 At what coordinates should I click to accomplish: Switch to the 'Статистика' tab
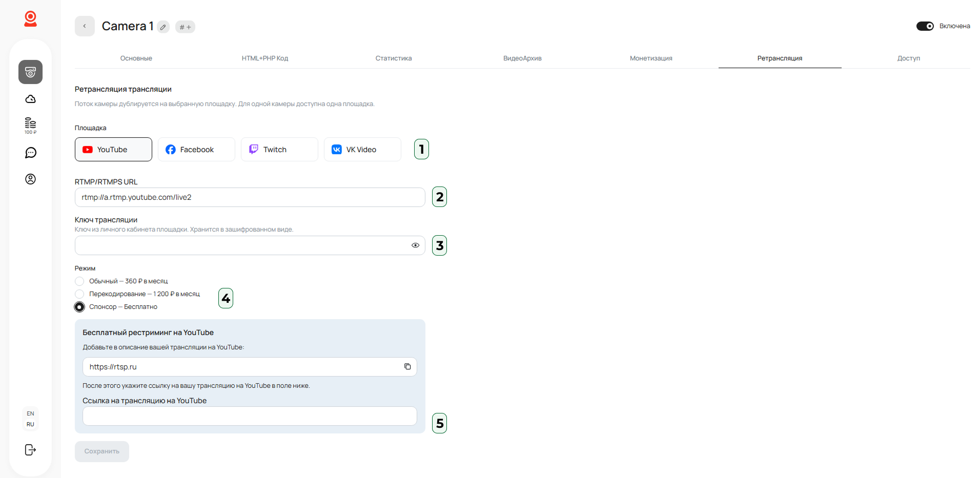[x=394, y=58]
